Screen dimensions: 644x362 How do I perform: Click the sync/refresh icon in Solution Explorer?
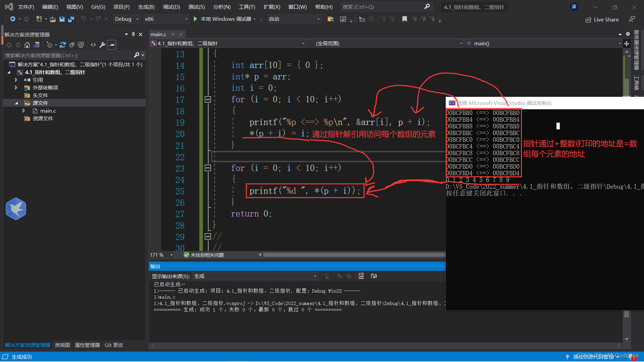63,45
